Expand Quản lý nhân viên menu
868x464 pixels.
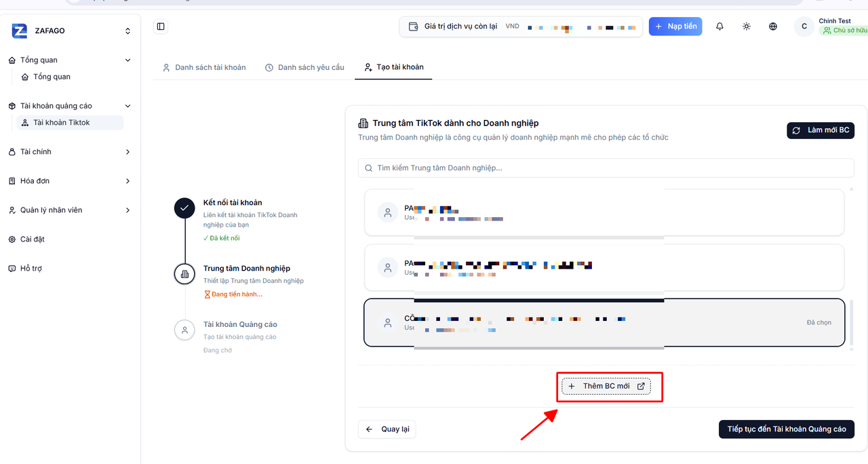tap(71, 210)
